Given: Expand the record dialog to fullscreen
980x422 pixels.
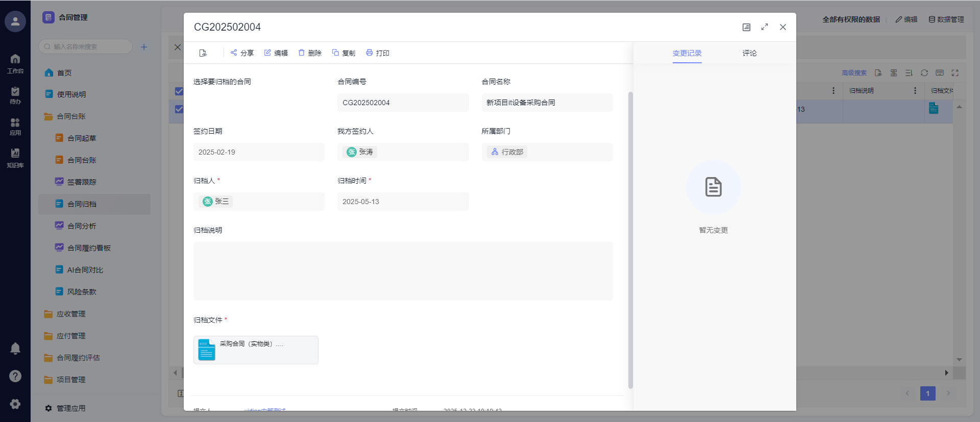Looking at the screenshot, I should click(764, 27).
